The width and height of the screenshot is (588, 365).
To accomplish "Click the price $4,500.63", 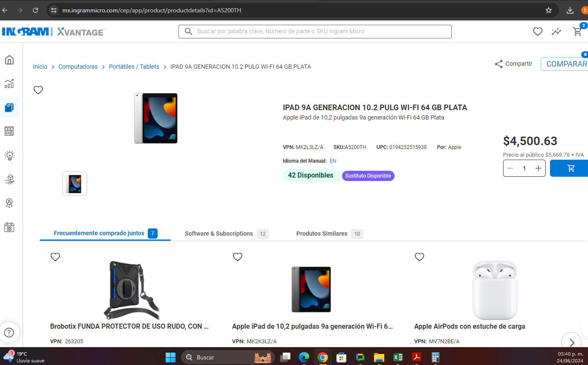I will coord(530,141).
